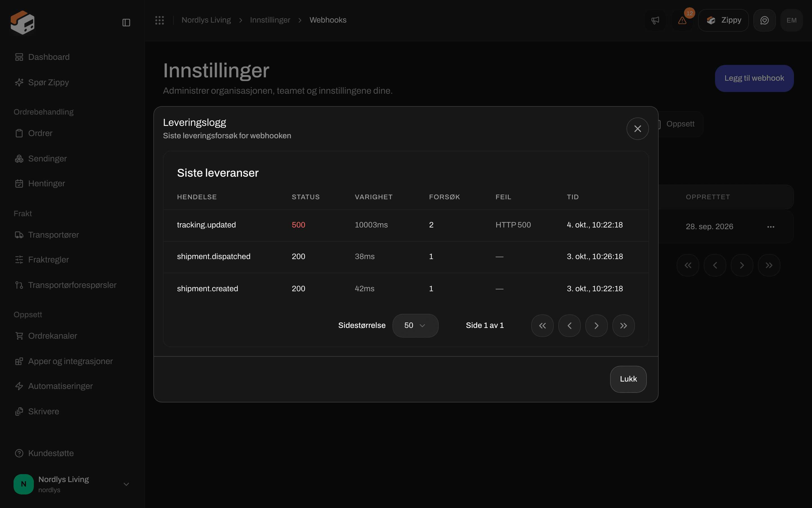This screenshot has width=812, height=508.
Task: Click the tracking.updated event row
Action: 406,225
